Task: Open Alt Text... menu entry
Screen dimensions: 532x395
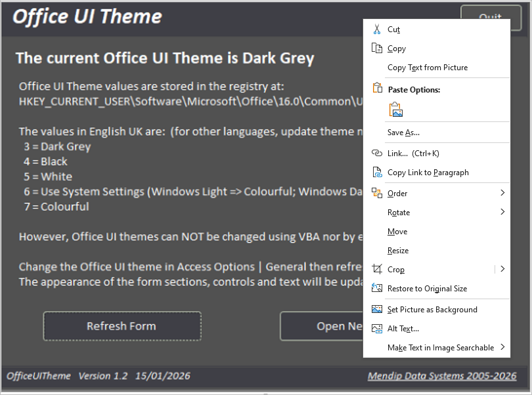Action: 436,328
